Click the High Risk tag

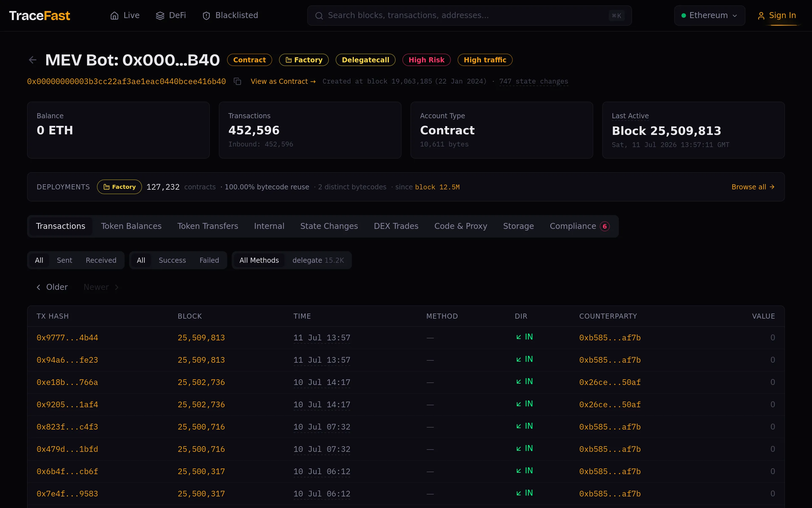pos(426,60)
